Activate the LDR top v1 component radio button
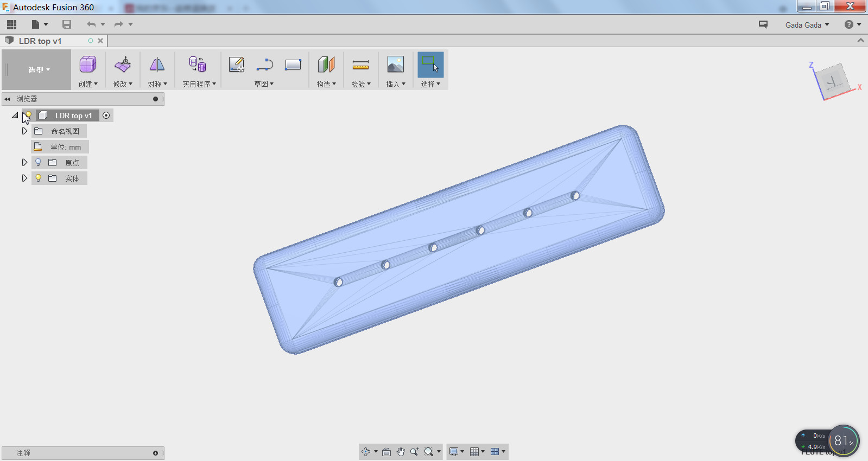The width and height of the screenshot is (868, 461). [106, 115]
